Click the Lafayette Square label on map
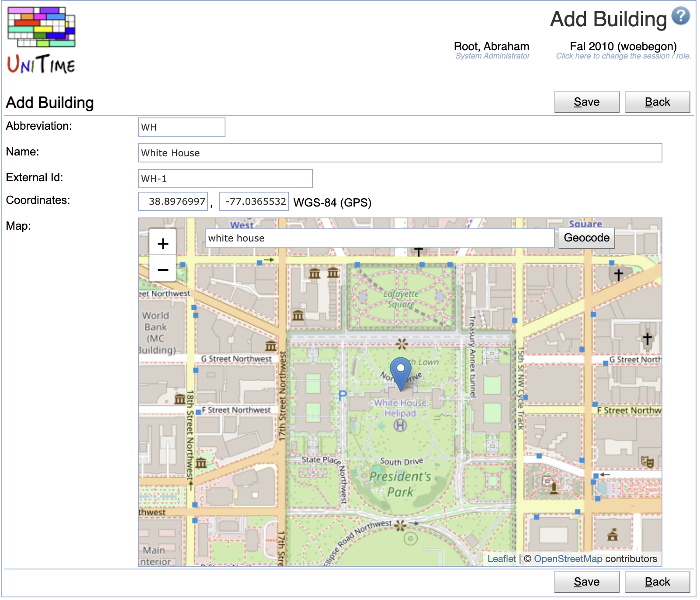The height and width of the screenshot is (600, 700). [401, 299]
